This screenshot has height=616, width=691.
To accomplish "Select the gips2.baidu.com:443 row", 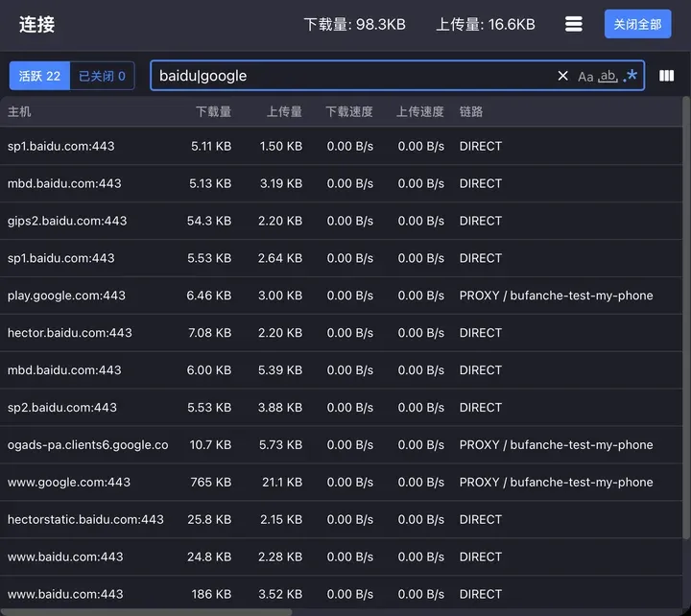I will point(341,221).
